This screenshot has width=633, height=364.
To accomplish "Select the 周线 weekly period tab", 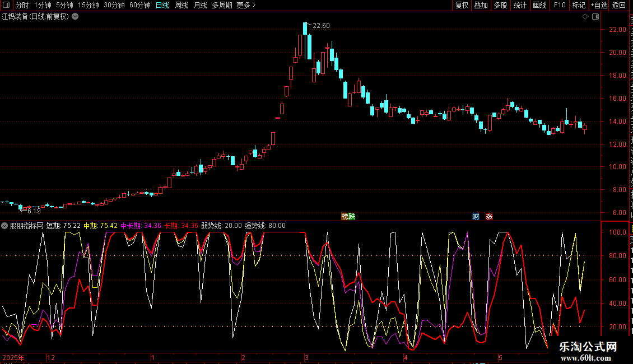I will tap(181, 5).
